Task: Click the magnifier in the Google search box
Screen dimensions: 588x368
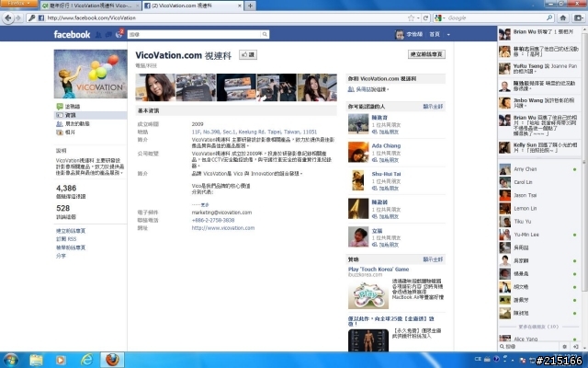Action: [x=549, y=17]
